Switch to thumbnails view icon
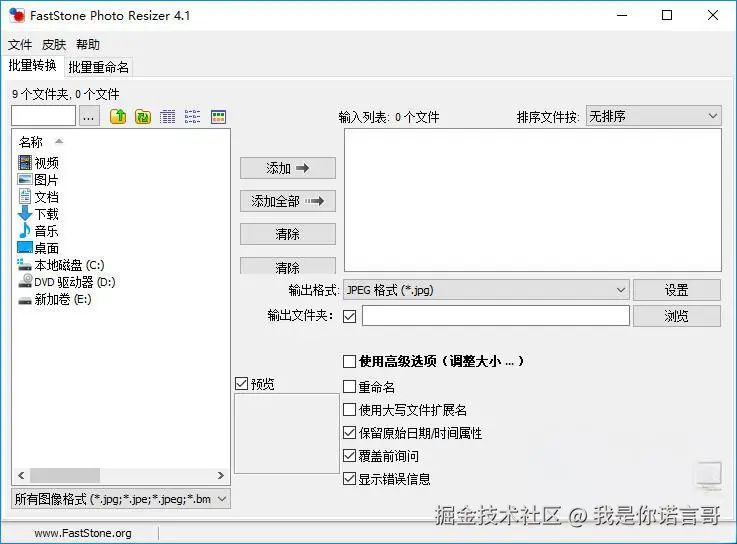 coord(218,116)
